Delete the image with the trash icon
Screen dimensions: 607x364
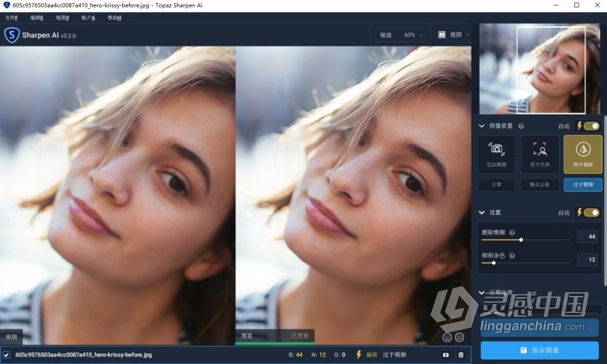point(461,355)
